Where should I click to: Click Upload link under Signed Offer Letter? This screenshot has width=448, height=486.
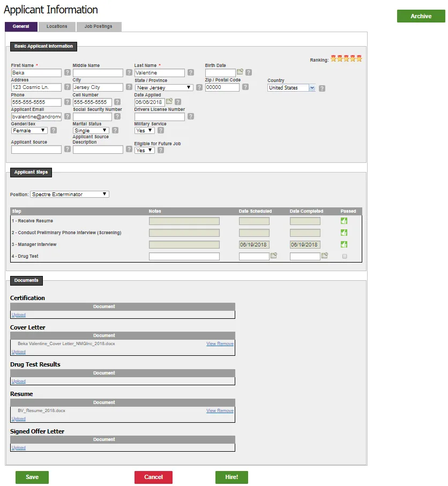tap(19, 448)
